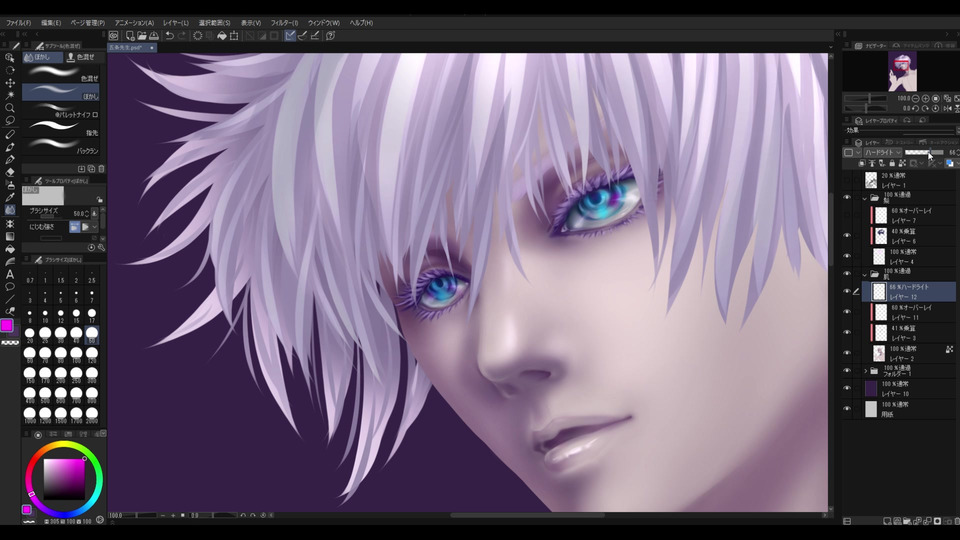Image resolution: width=960 pixels, height=540 pixels.
Task: Select the Eraser tool
Action: pos(10,172)
